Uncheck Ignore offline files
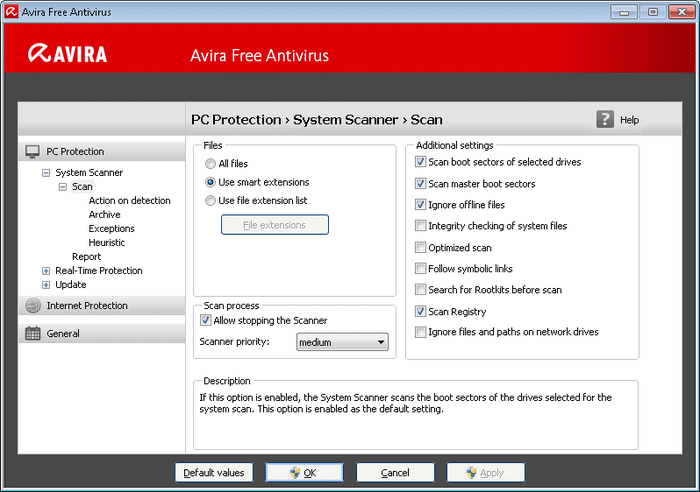The width and height of the screenshot is (700, 492). click(420, 204)
